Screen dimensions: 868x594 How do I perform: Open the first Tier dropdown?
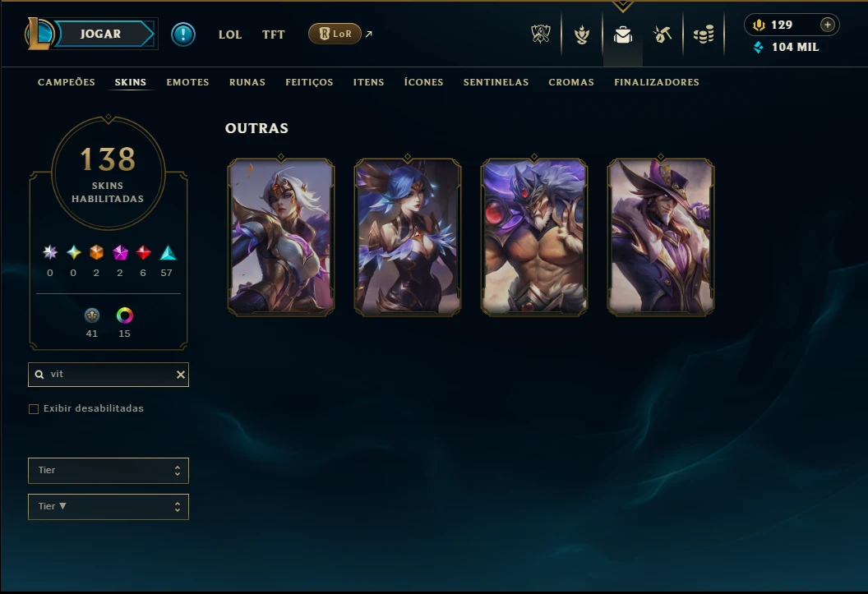pyautogui.click(x=108, y=471)
